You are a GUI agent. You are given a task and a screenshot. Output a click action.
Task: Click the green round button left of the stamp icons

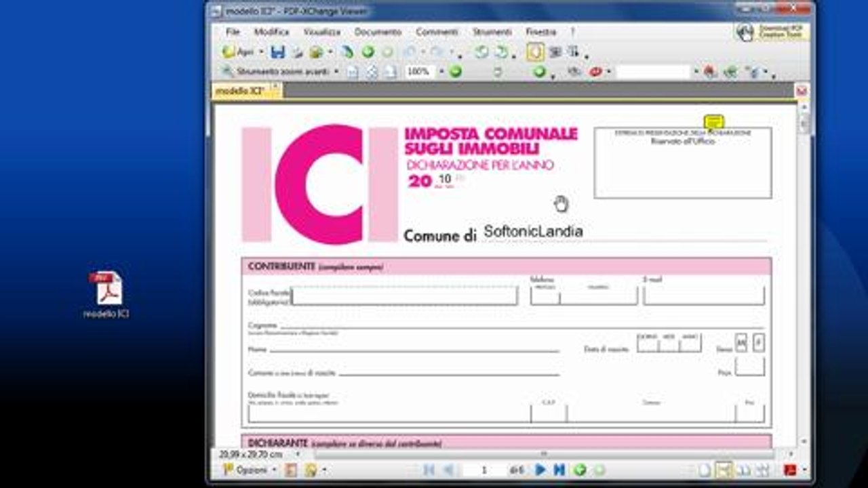coord(540,71)
